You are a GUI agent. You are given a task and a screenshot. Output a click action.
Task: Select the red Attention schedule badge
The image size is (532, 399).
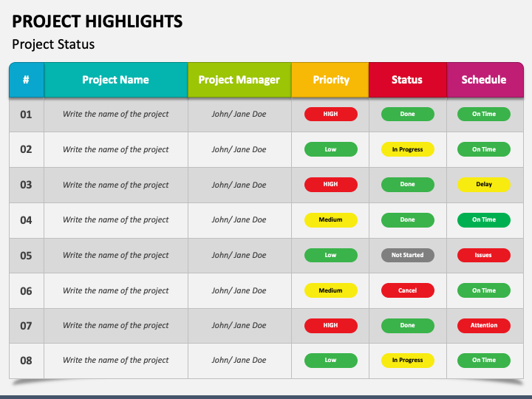pyautogui.click(x=484, y=325)
